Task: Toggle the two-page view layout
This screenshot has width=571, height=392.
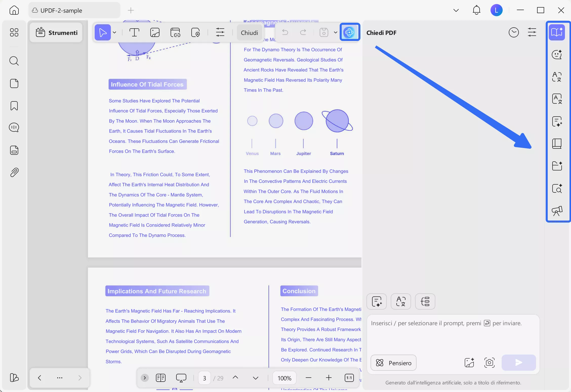Action: click(x=161, y=378)
